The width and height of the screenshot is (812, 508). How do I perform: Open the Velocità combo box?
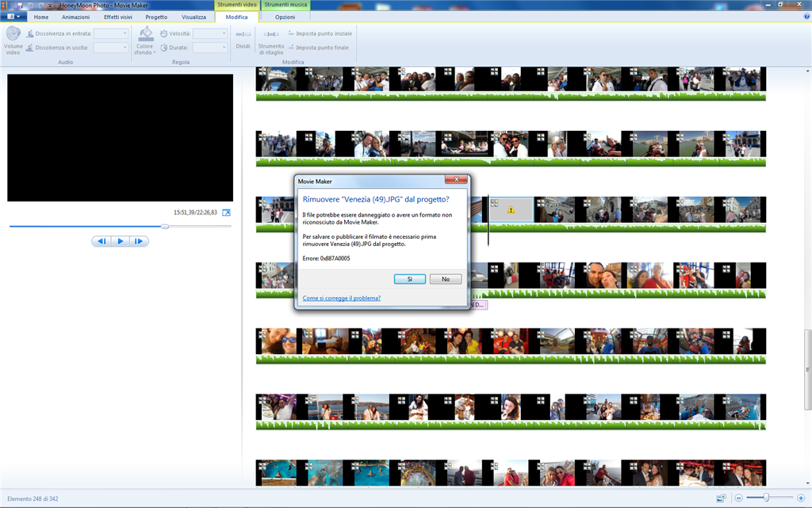(x=209, y=33)
